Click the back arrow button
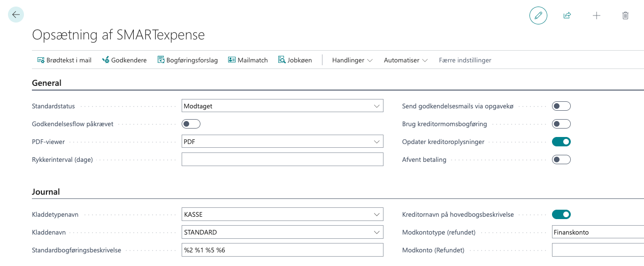 16,15
